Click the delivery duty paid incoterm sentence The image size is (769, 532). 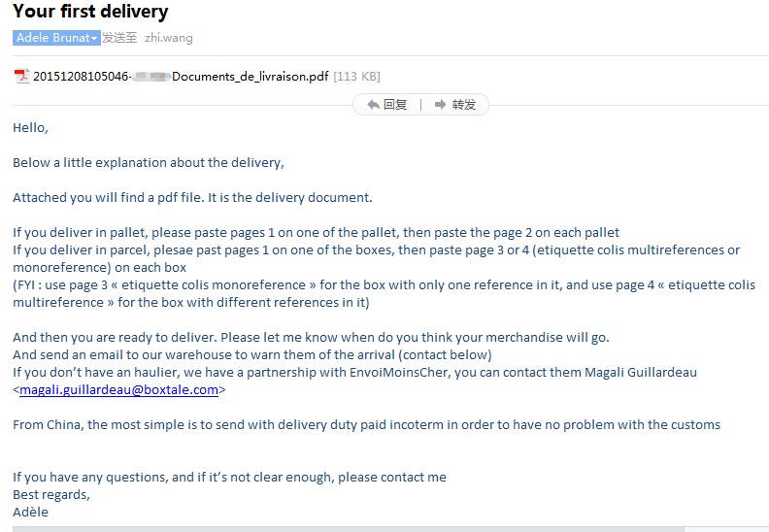pos(366,424)
